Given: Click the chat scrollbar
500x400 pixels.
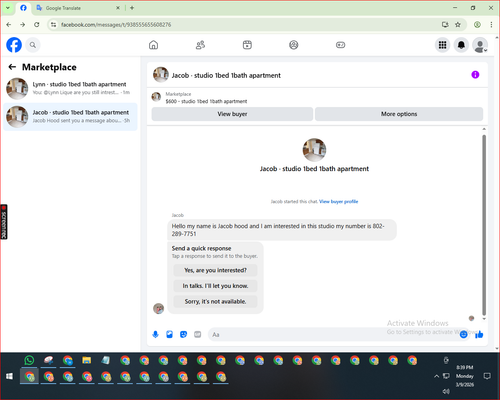Looking at the screenshot, I should coord(484,225).
